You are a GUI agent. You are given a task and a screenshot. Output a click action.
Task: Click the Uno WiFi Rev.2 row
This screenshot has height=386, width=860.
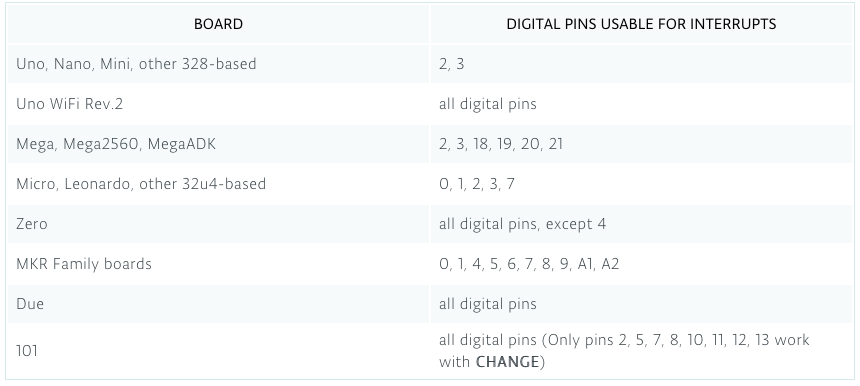point(430,104)
